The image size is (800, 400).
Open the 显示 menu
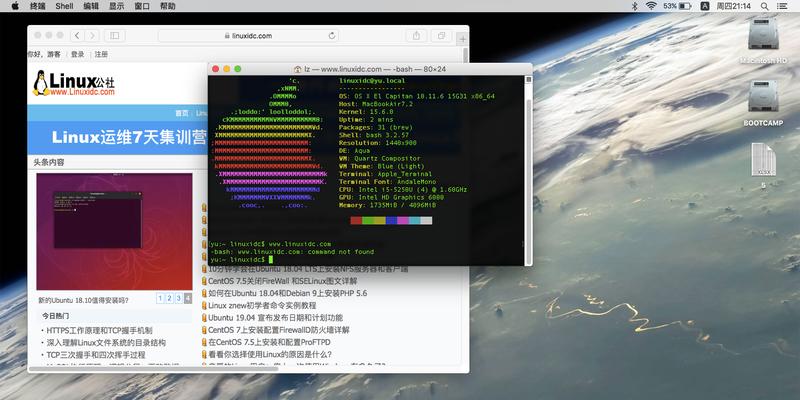116,6
